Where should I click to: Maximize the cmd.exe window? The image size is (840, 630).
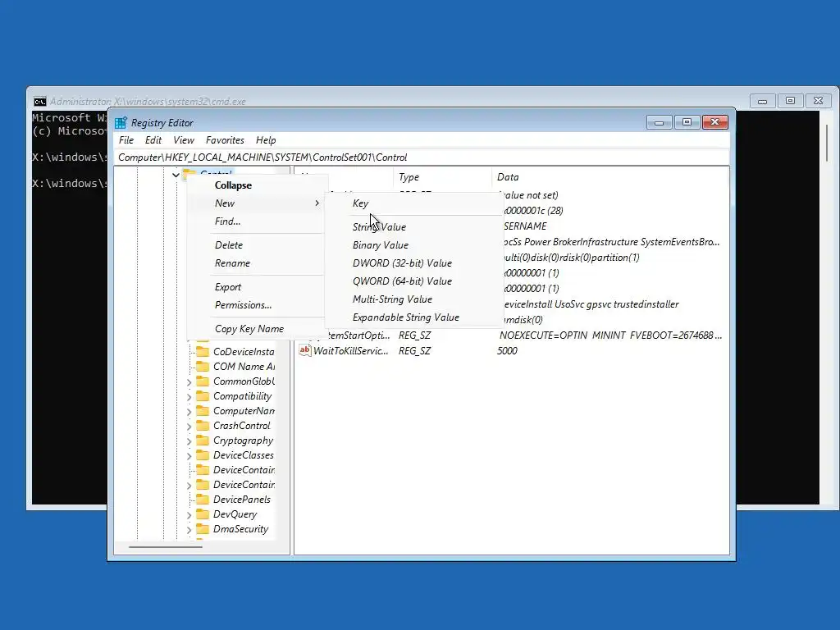[x=790, y=101]
